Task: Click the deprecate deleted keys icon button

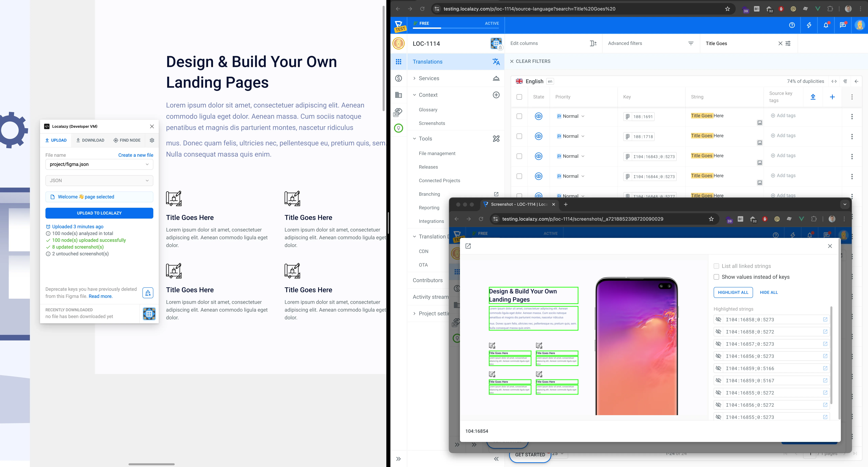Action: 148,293
